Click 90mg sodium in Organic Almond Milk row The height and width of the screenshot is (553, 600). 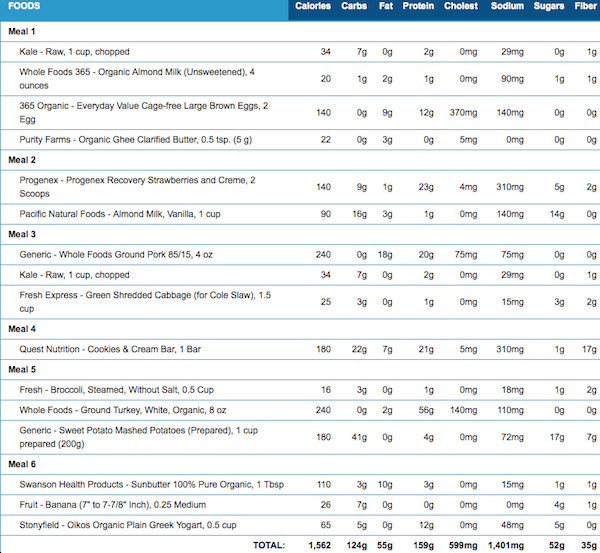[x=512, y=79]
